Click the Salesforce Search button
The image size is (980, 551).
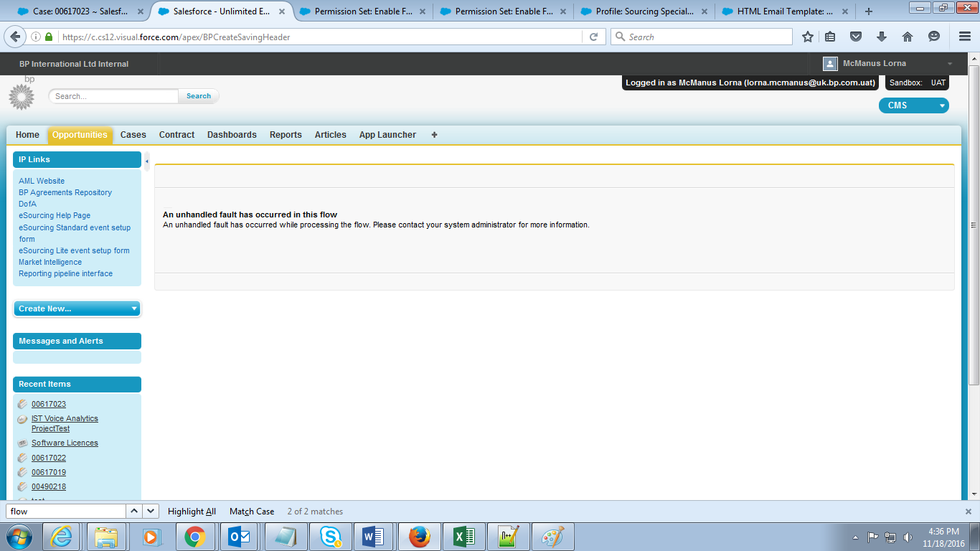(x=199, y=96)
